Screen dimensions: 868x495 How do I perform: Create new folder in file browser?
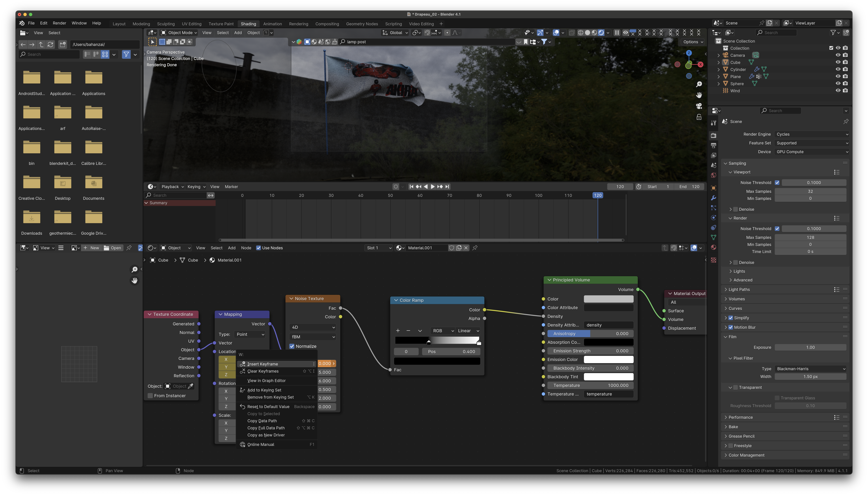click(x=63, y=45)
